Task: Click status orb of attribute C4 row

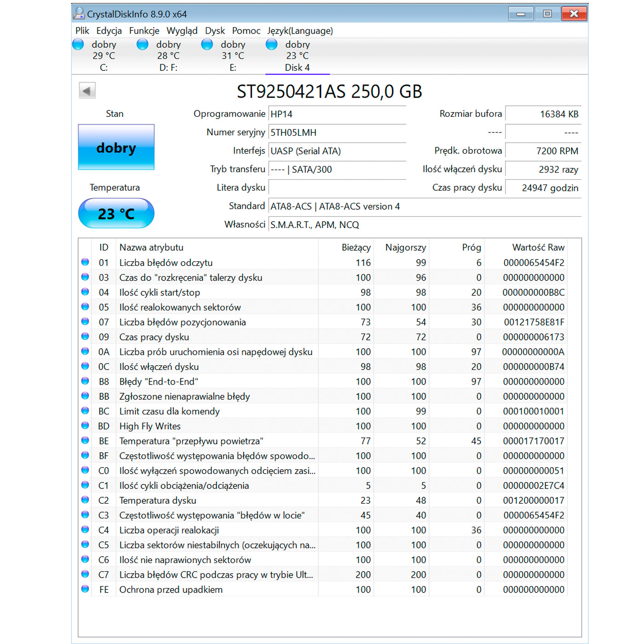Action: tap(85, 529)
